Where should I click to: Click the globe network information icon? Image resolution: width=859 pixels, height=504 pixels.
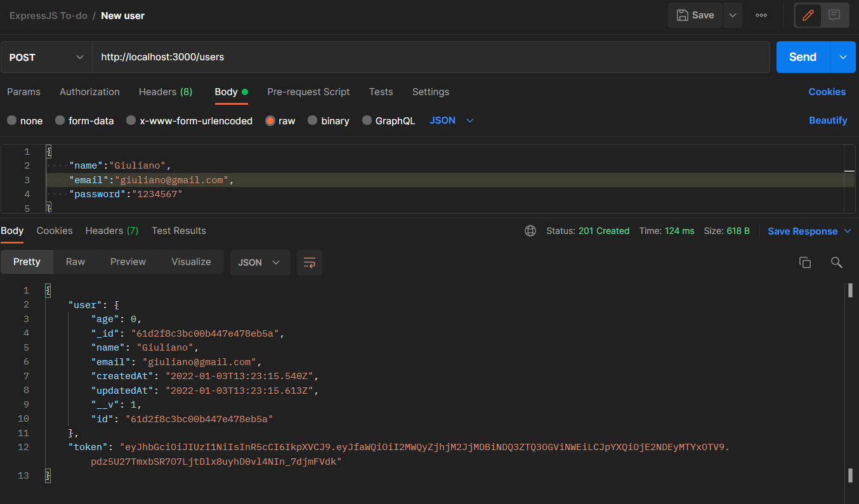(x=530, y=231)
